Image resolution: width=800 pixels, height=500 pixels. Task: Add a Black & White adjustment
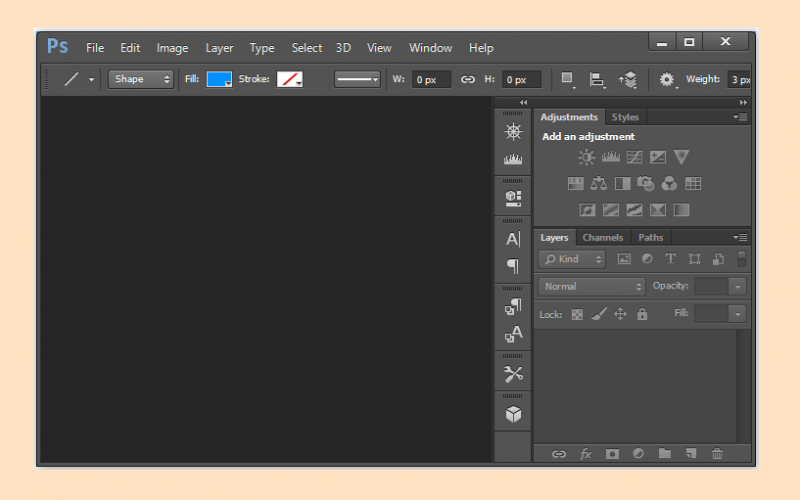[x=622, y=184]
